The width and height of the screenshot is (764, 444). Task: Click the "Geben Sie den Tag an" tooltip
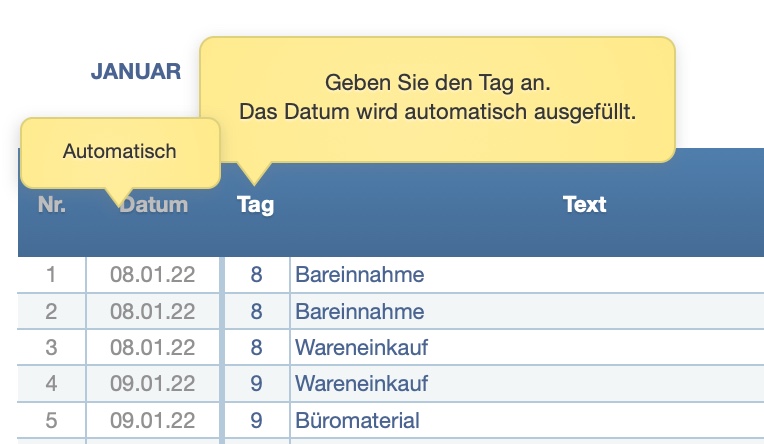tap(438, 97)
